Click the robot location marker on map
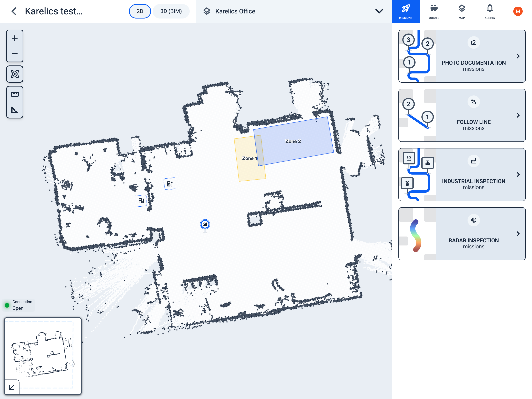 click(205, 224)
